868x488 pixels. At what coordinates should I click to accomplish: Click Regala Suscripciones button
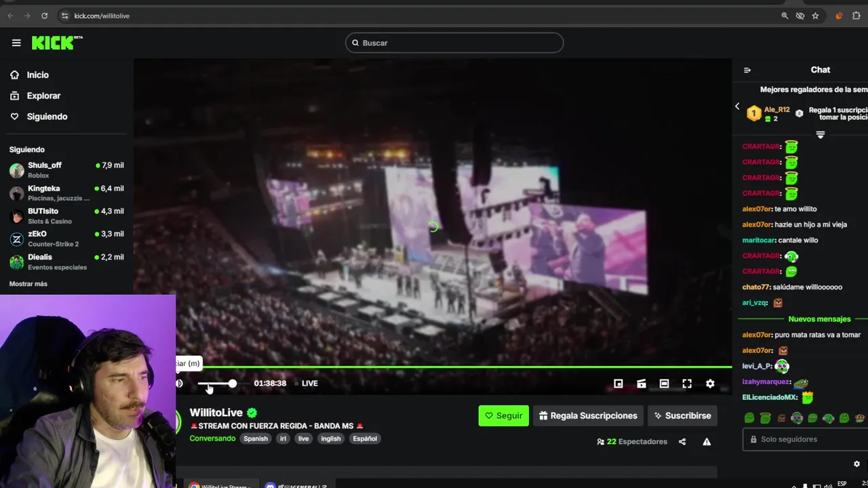[x=588, y=415]
